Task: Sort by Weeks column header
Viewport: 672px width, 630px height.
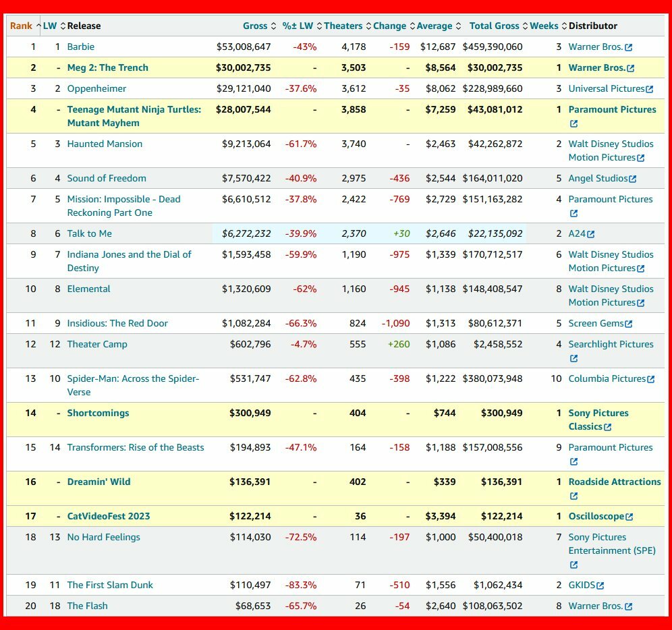Action: pos(544,26)
